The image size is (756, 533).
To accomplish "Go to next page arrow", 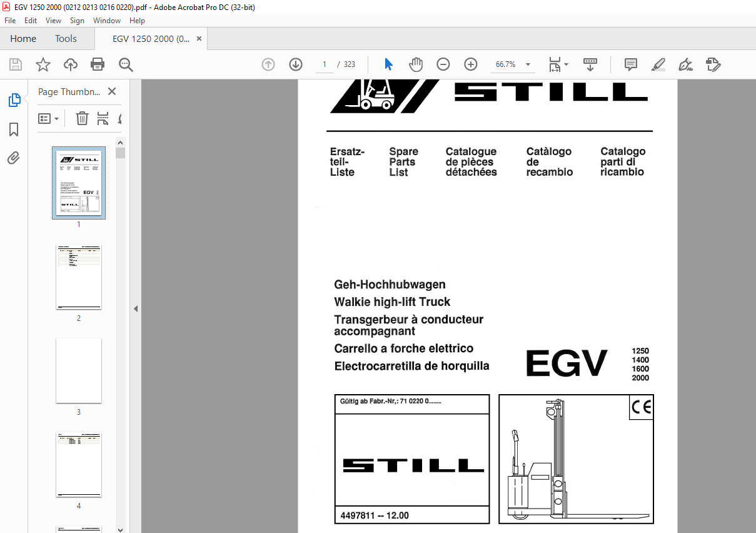I will (296, 64).
